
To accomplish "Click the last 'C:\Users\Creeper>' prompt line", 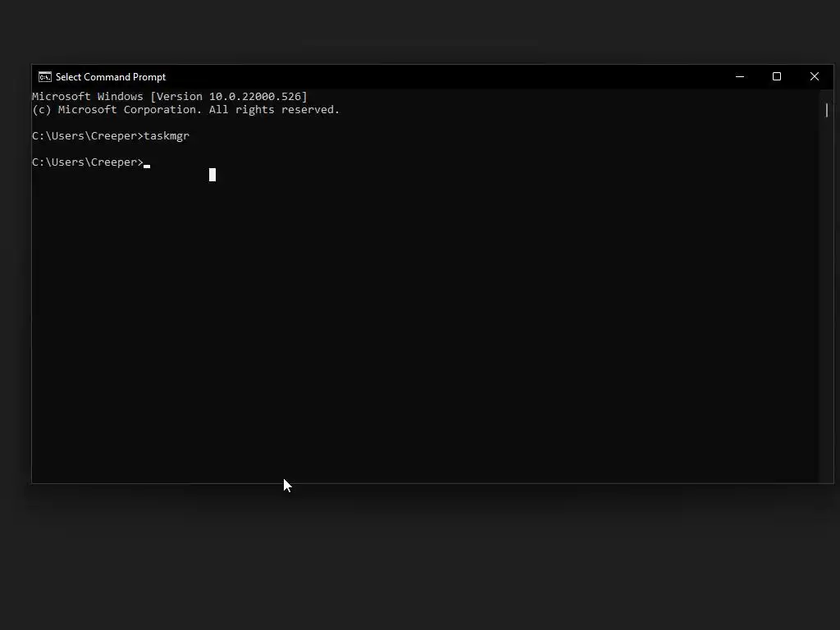I will 88,162.
